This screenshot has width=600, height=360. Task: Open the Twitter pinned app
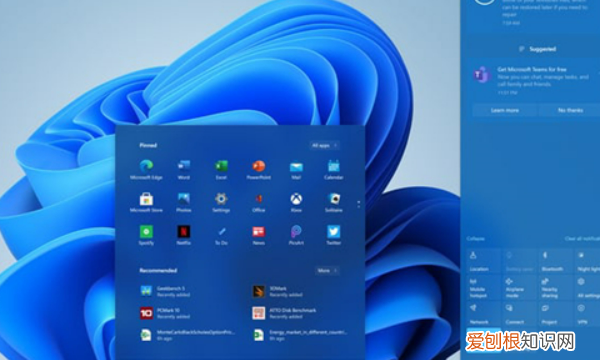click(x=334, y=235)
